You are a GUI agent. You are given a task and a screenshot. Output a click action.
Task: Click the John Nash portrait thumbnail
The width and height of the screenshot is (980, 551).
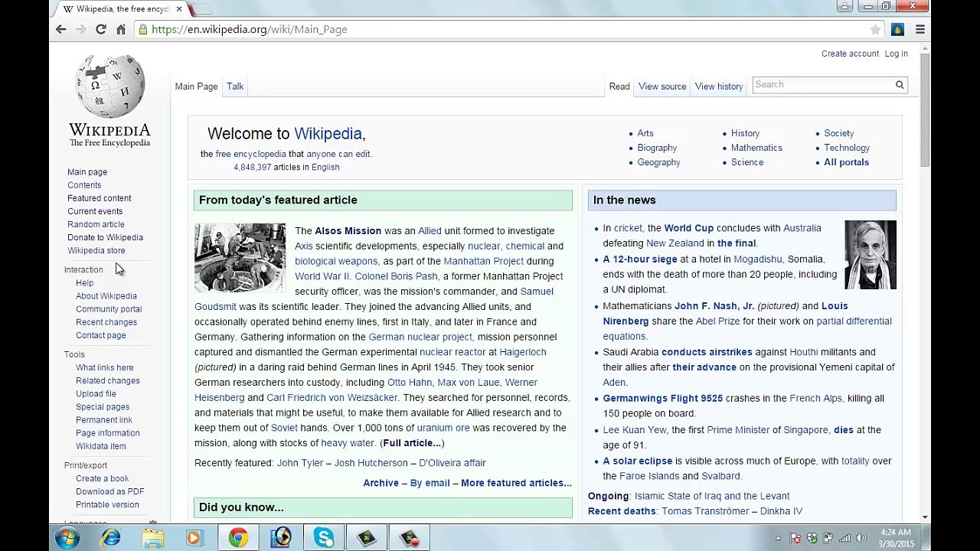870,255
